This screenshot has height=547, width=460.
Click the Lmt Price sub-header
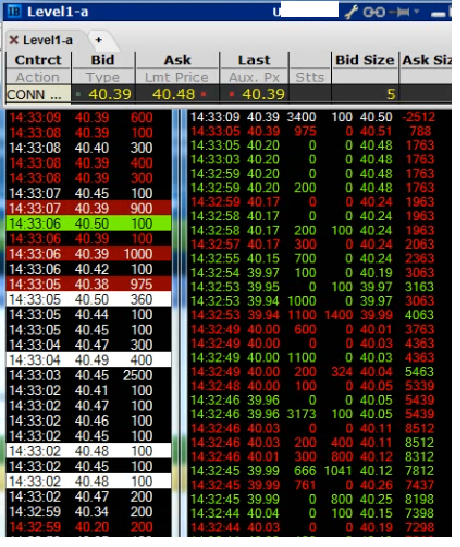pyautogui.click(x=178, y=77)
